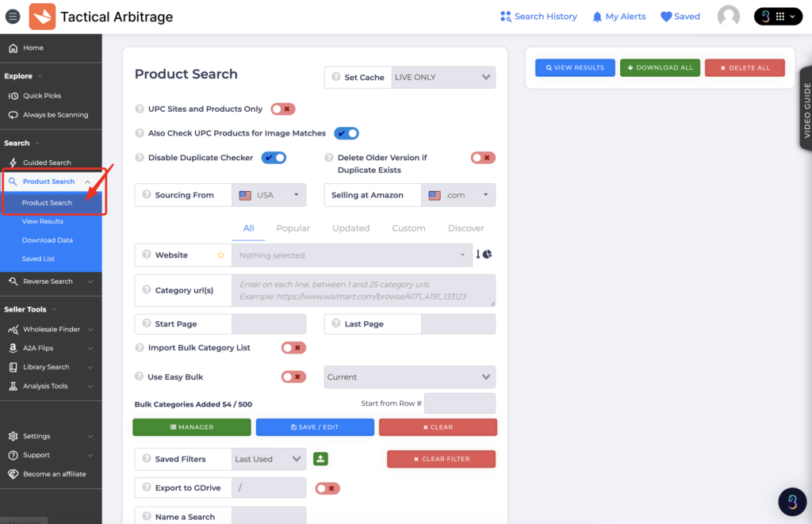
Task: Click the View Results button
Action: tap(575, 68)
